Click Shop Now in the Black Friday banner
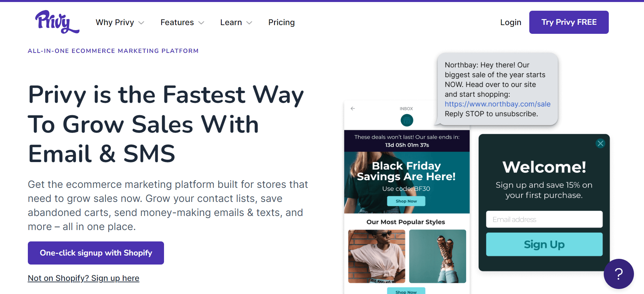Viewport: 644px width, 294px height. tap(406, 201)
